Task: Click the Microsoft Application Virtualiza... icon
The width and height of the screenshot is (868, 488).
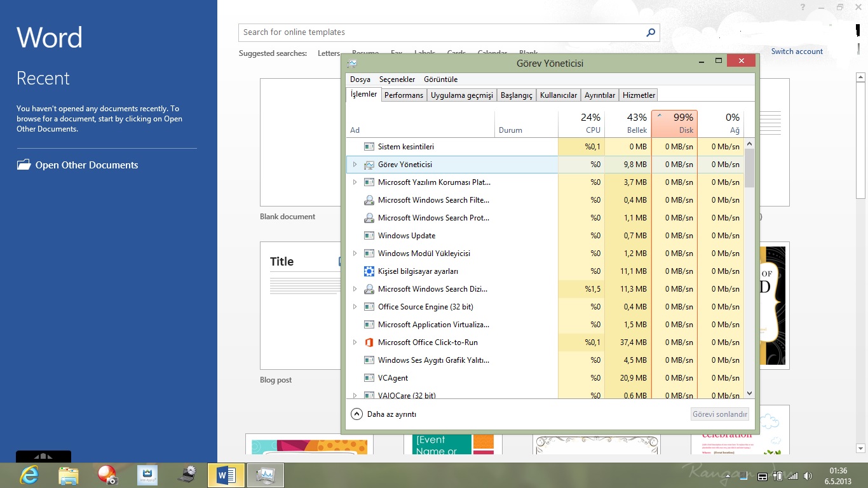Action: 369,325
